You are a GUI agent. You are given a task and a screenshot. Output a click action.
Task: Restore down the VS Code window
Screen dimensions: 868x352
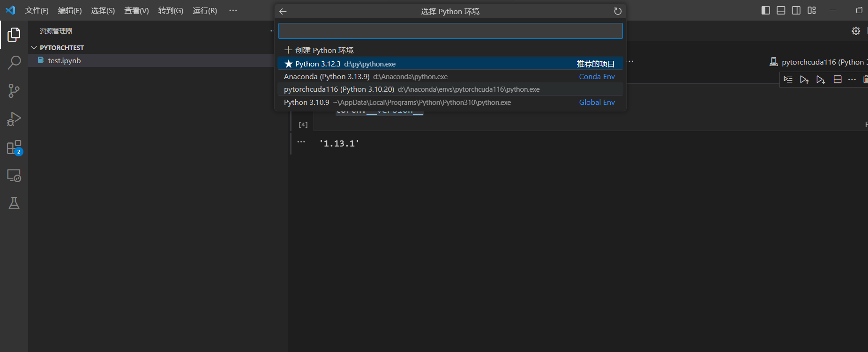859,10
